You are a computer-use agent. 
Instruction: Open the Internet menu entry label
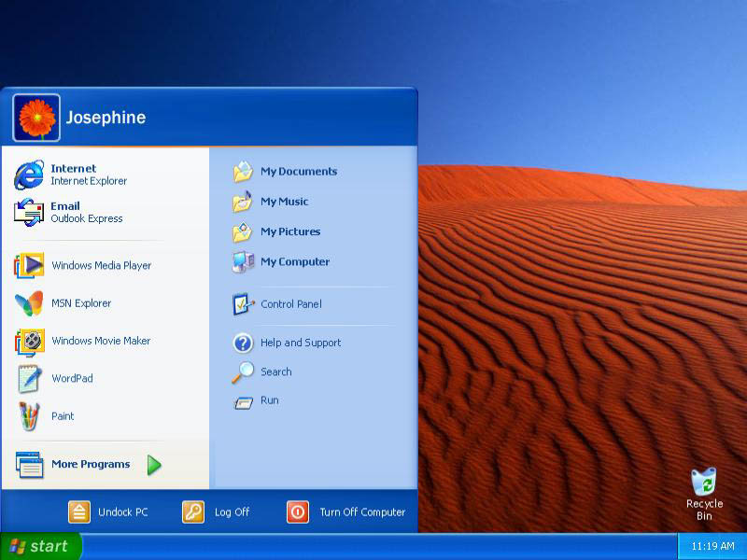[x=74, y=168]
